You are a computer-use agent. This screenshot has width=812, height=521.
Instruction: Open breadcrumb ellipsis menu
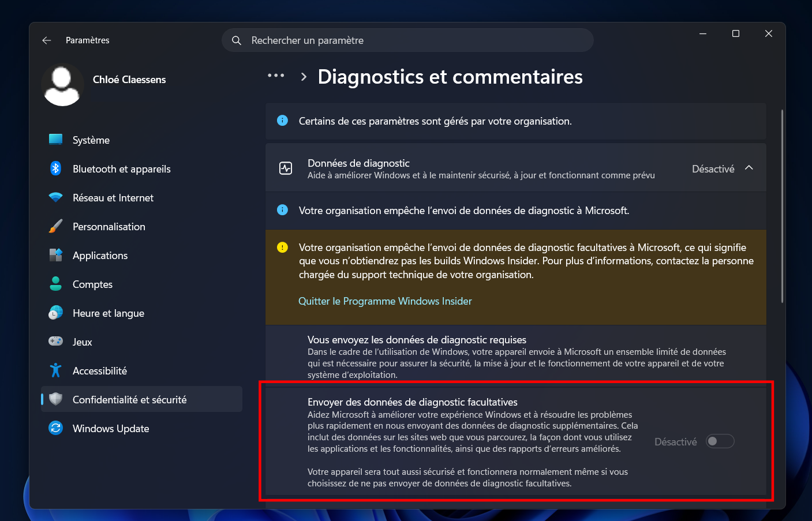click(276, 76)
